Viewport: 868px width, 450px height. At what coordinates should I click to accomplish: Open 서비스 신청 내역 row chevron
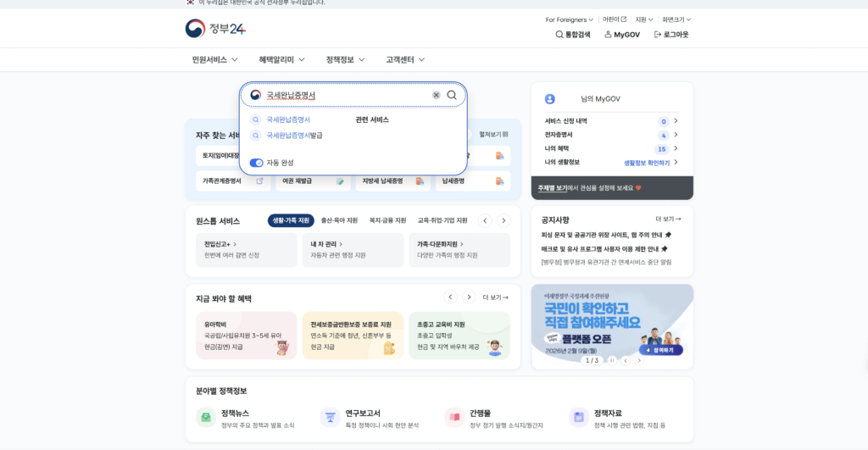(676, 120)
